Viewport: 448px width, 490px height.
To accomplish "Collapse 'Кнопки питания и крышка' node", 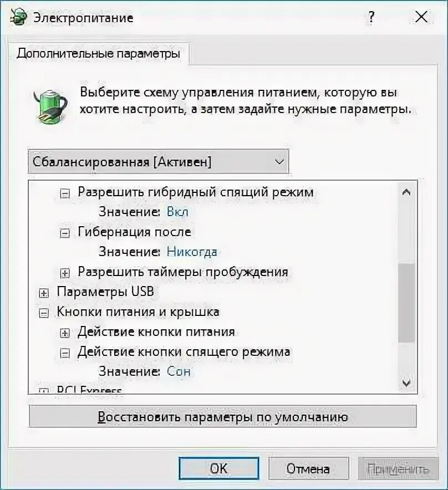I will tap(44, 313).
